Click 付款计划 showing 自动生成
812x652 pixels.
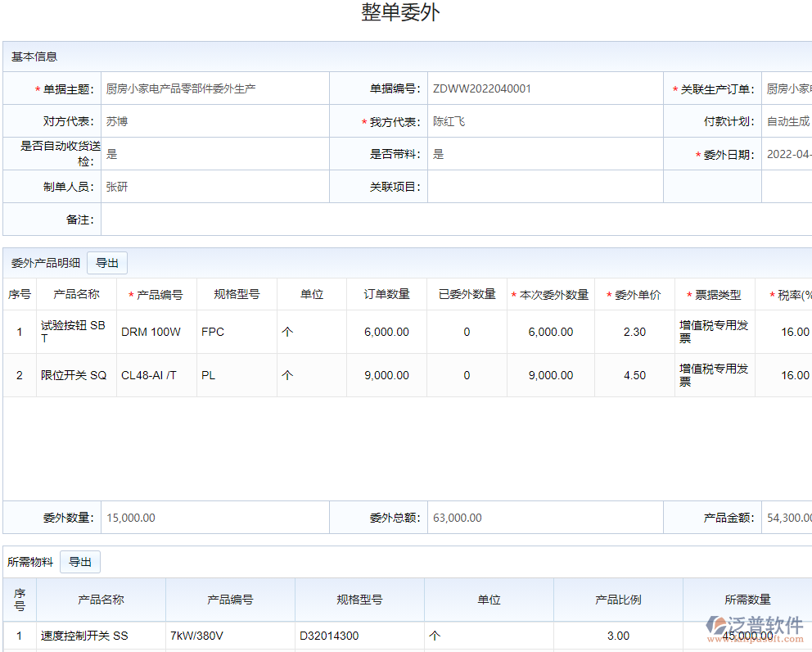pos(786,120)
